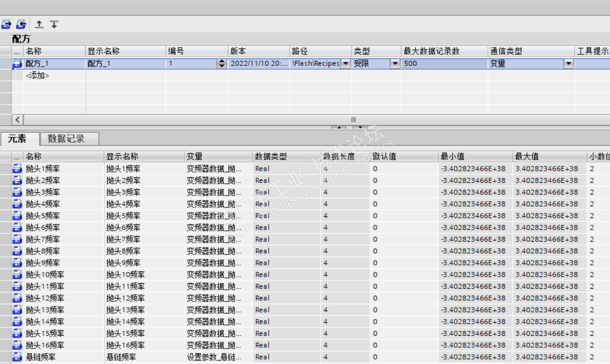Click the icon of element 抛头10频率
Image resolution: width=610 pixels, height=364 pixels.
click(17, 274)
